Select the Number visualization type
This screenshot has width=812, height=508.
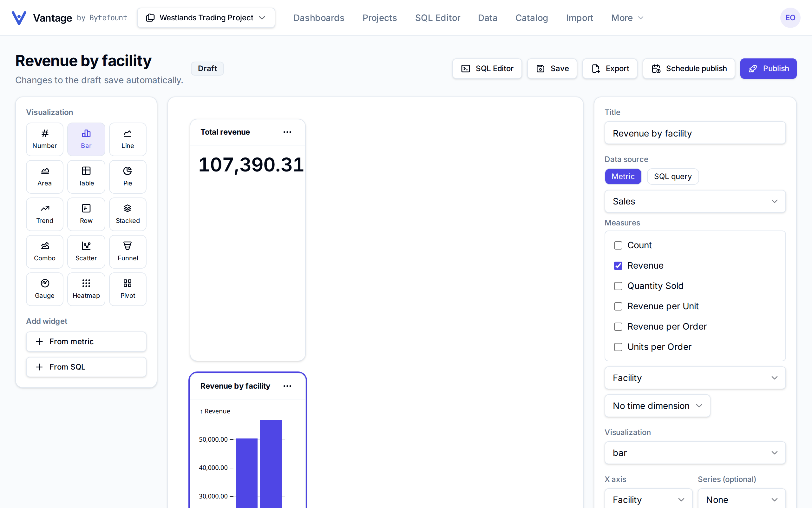pyautogui.click(x=45, y=139)
